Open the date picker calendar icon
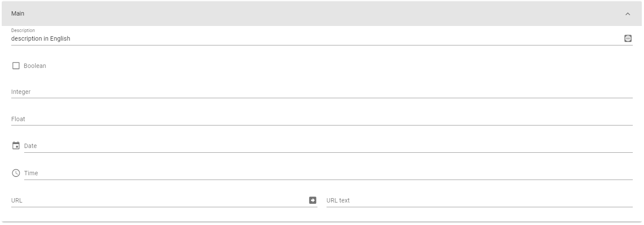644x225 pixels. pos(16,145)
